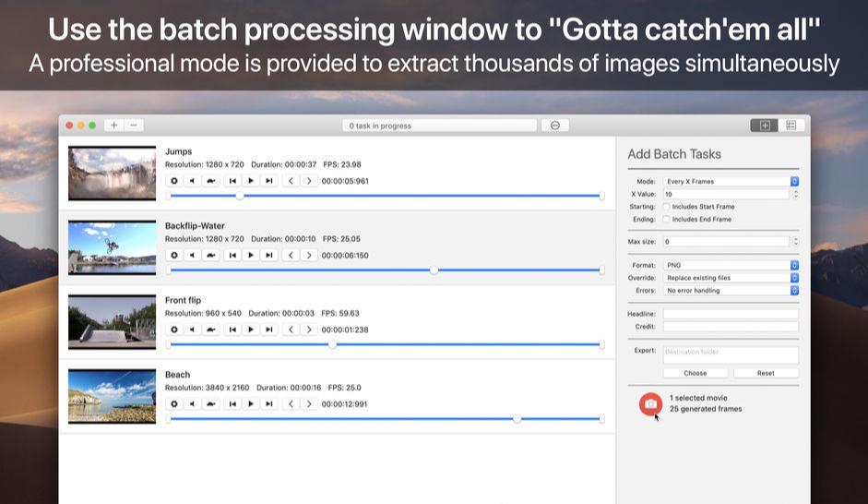Image resolution: width=868 pixels, height=504 pixels.
Task: Expand the Errors handling dropdown
Action: 730,291
